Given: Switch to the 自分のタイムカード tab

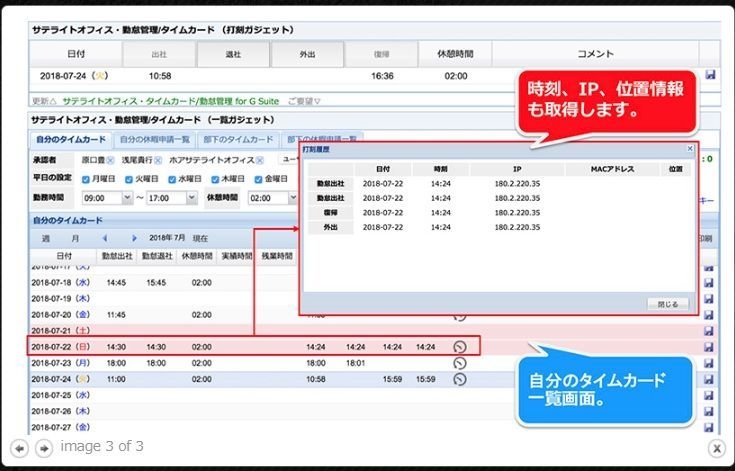Looking at the screenshot, I should [71, 140].
